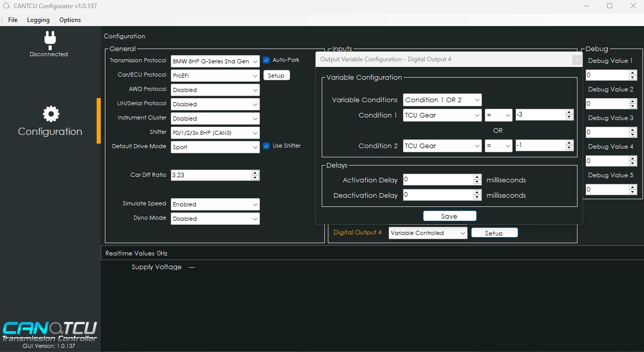Click the Digital Output 4 label

(358, 233)
